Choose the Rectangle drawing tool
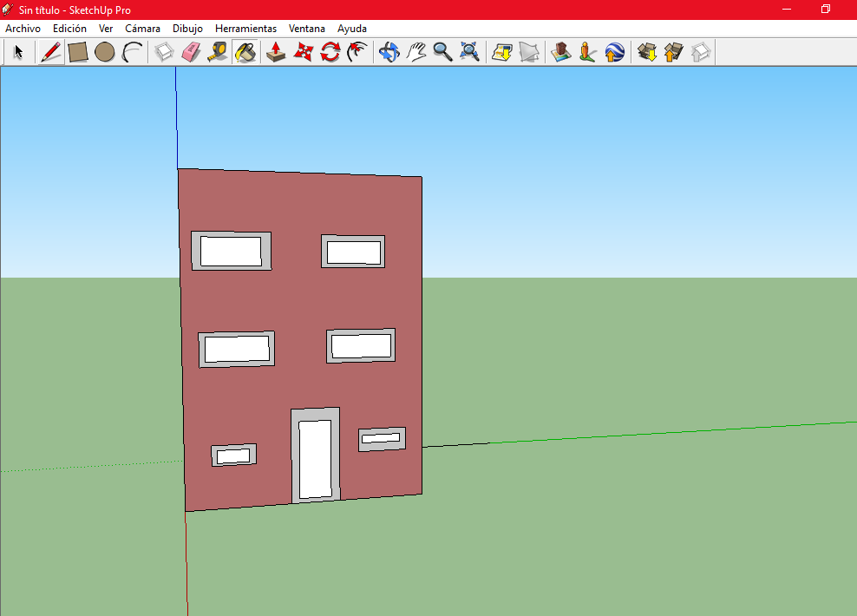The image size is (857, 616). [x=78, y=53]
